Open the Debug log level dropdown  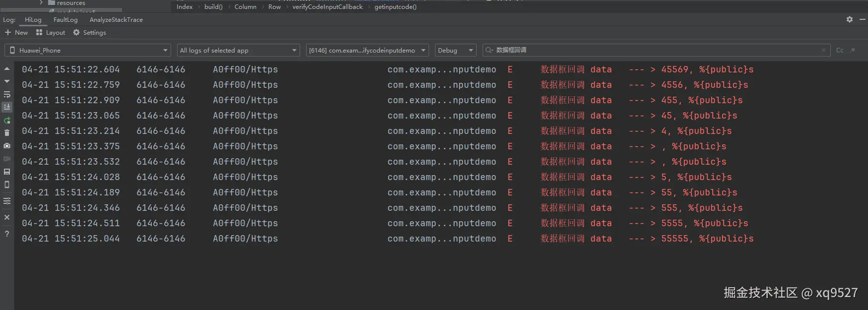[456, 50]
